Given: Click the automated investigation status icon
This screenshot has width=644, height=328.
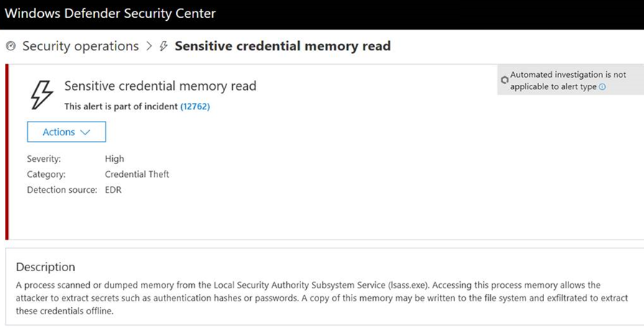Looking at the screenshot, I should coord(505,80).
